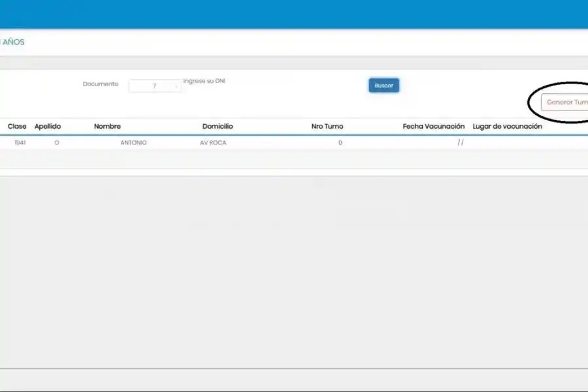
Task: Click the Apellido cell showing O
Action: [57, 142]
